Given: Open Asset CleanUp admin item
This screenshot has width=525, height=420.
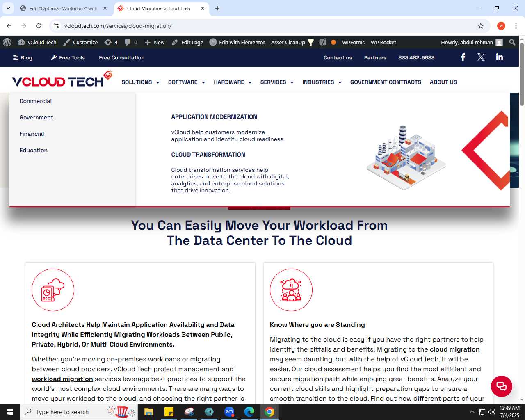Looking at the screenshot, I should pos(292,42).
